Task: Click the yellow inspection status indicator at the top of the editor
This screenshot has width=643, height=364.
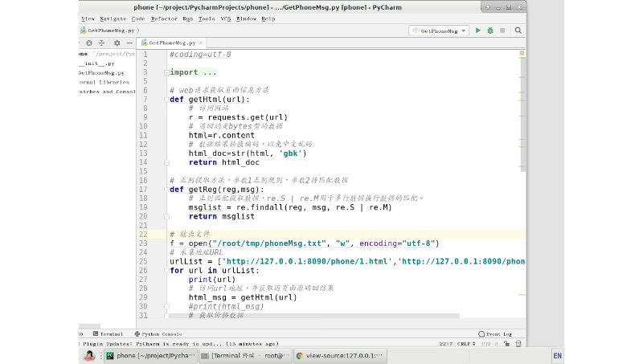Action: 522,53
